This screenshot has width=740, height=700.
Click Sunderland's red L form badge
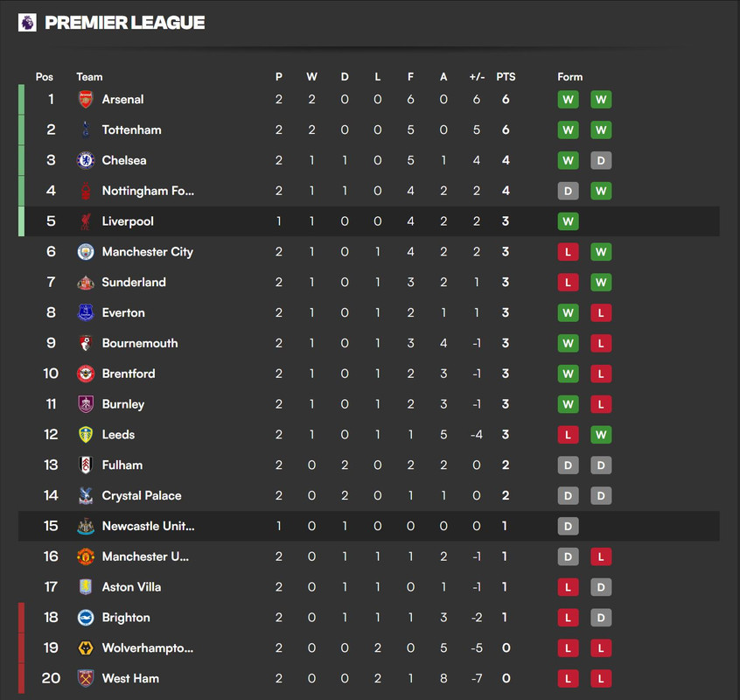[568, 283]
